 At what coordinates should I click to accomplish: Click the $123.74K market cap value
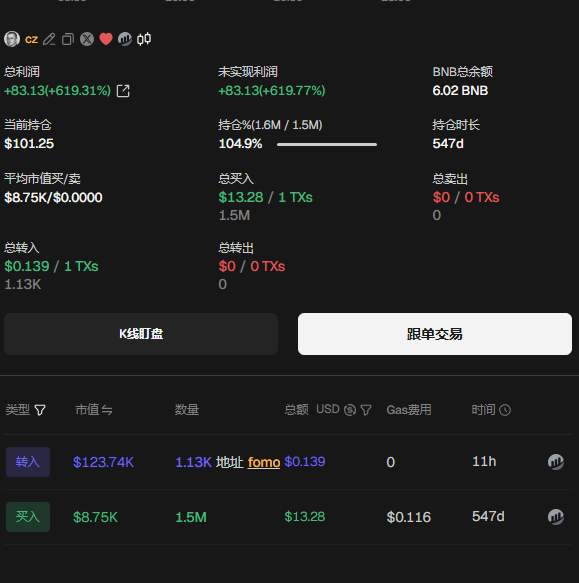click(x=103, y=462)
